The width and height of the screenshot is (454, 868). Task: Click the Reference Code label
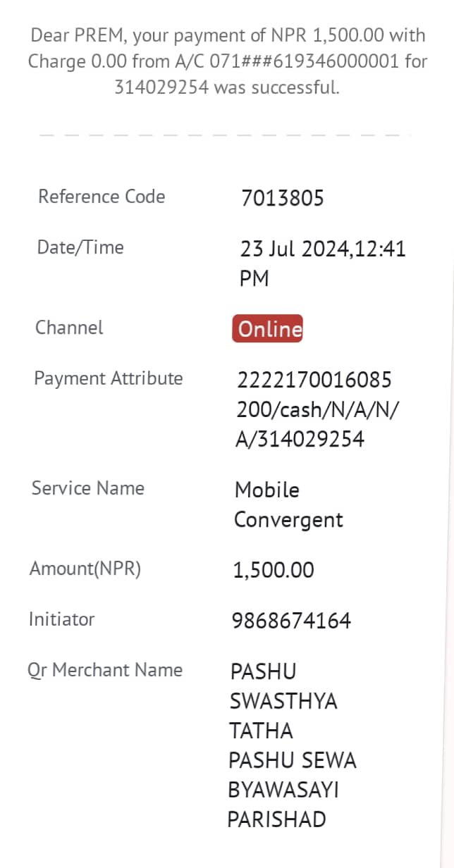102,197
